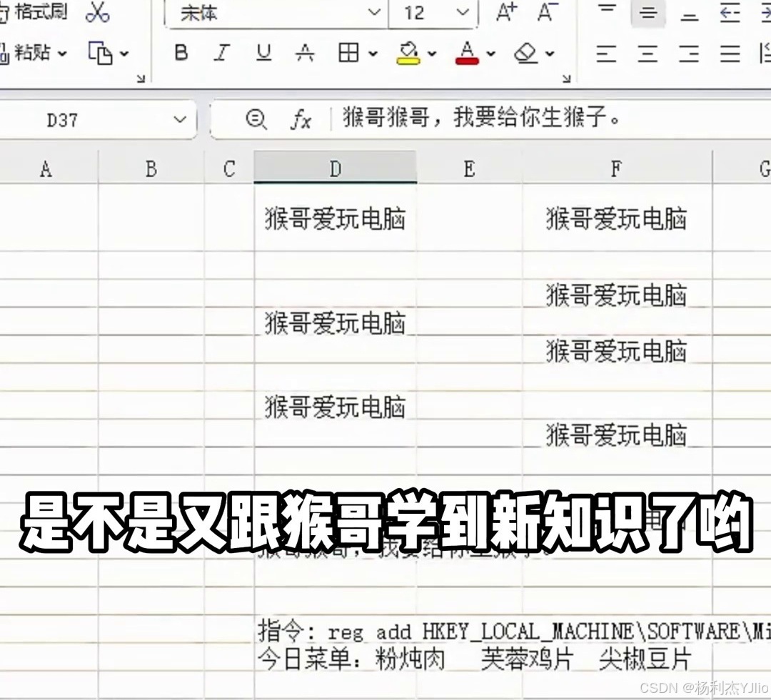Apply the yellow fill color

point(408,53)
